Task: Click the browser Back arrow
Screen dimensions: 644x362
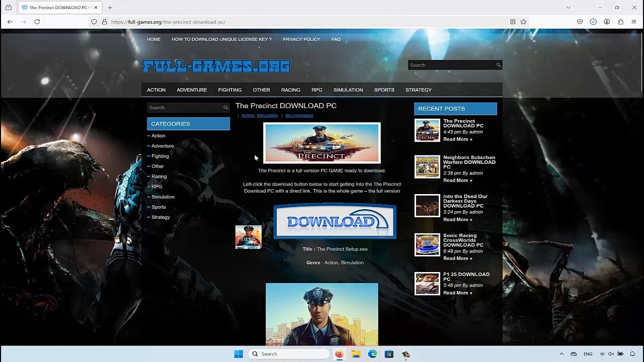Action: tap(10, 22)
